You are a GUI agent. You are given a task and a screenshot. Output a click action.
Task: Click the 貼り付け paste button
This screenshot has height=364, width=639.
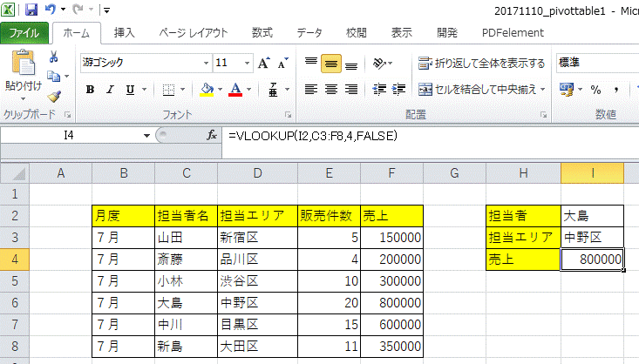[24, 74]
